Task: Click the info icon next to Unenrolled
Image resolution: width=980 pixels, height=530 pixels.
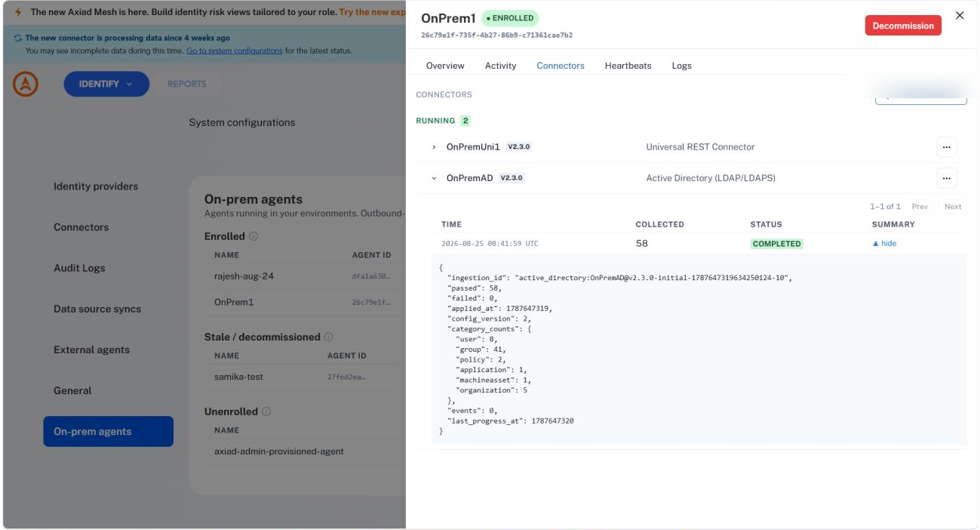Action: [266, 411]
